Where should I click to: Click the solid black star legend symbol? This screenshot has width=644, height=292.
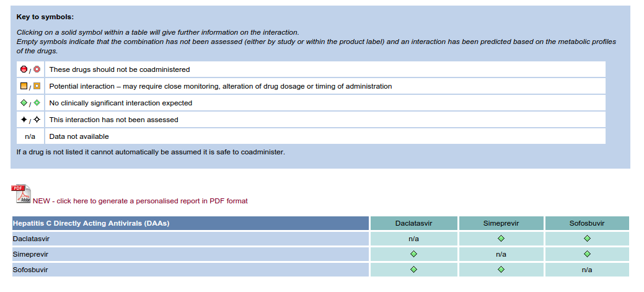[24, 120]
